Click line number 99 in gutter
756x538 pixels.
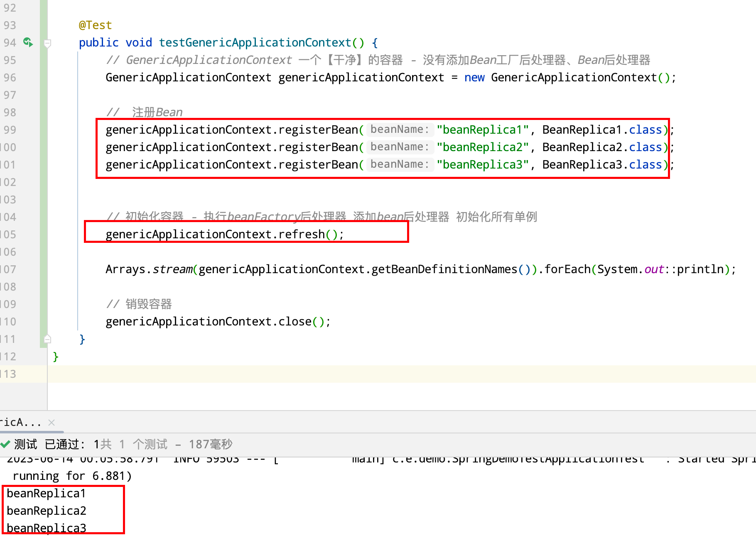(x=10, y=130)
